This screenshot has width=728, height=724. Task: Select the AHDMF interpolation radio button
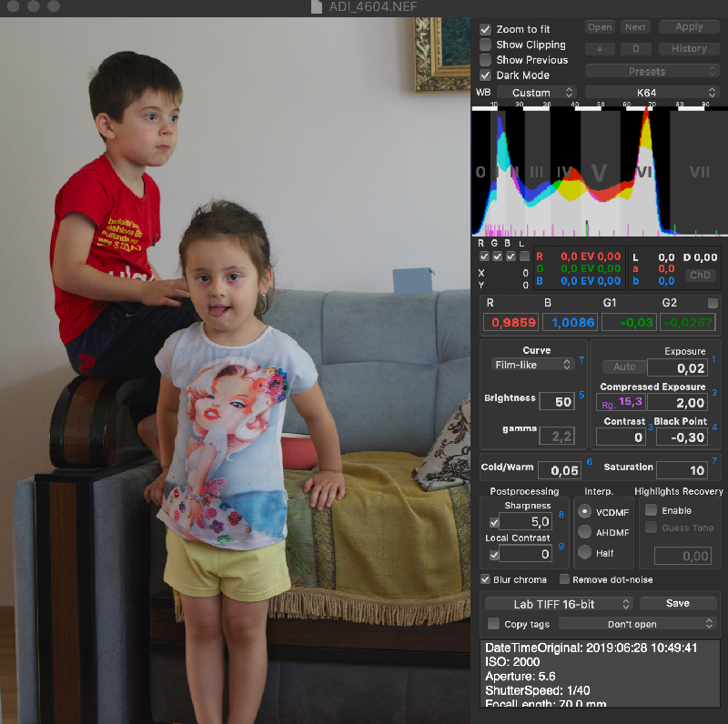(x=584, y=532)
